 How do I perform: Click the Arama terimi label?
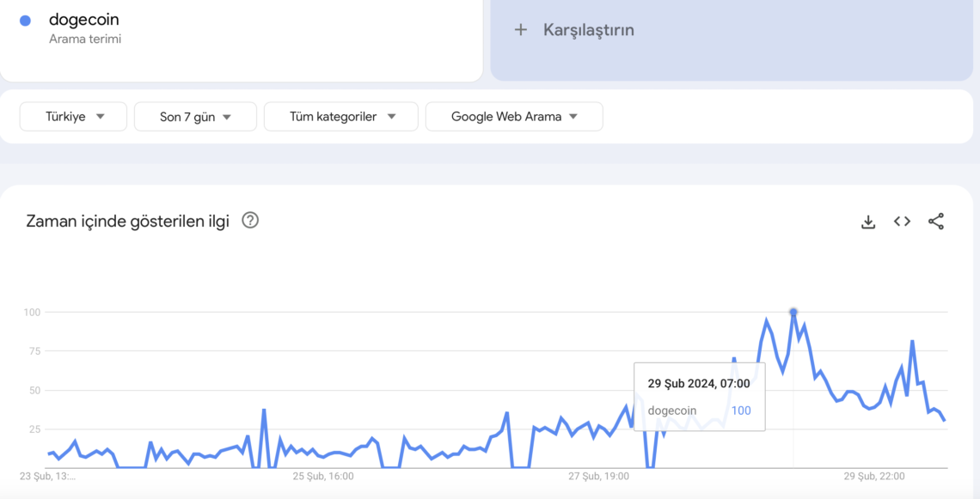(85, 39)
